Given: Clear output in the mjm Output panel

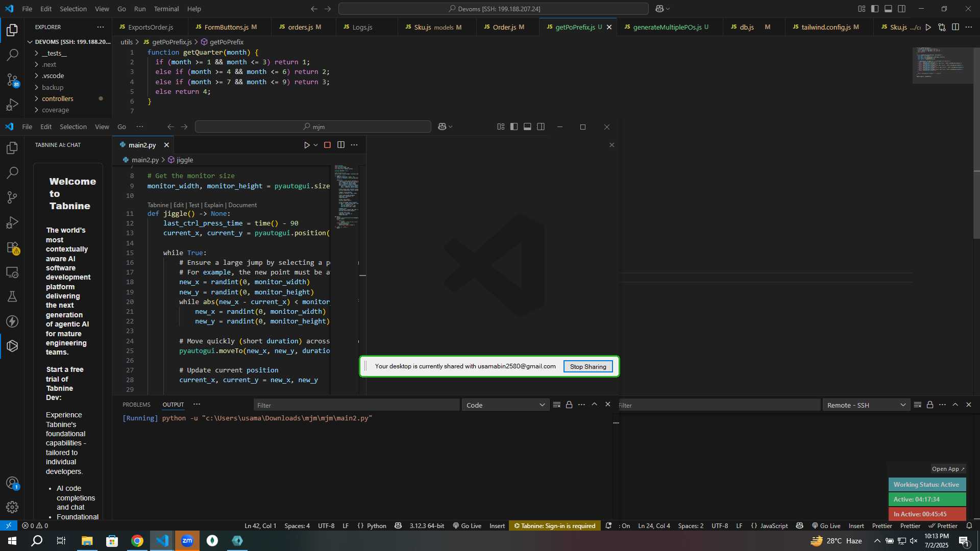Looking at the screenshot, I should point(556,405).
